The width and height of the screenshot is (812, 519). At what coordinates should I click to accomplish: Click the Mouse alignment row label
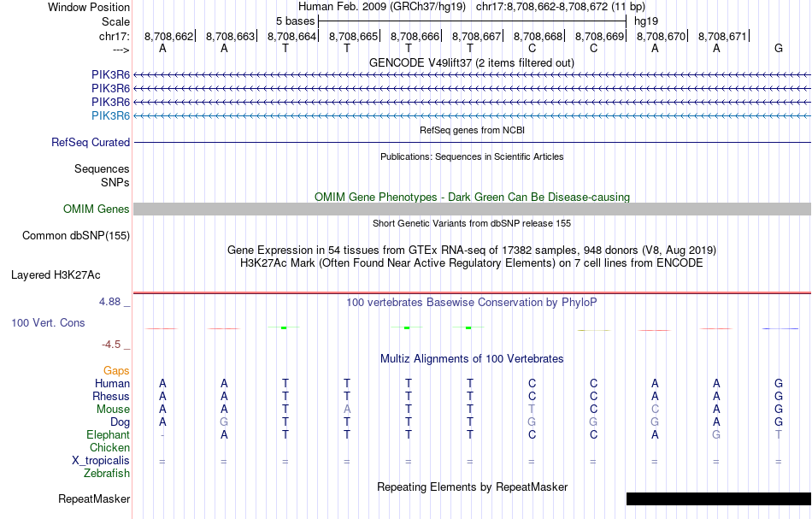[113, 410]
